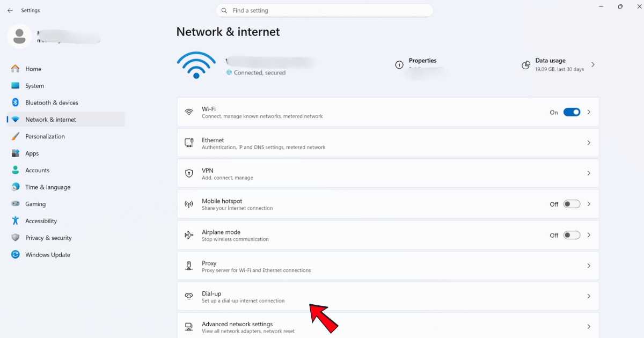Viewport: 644px width, 338px height.
Task: Click the Data usage clock icon
Action: tap(525, 65)
